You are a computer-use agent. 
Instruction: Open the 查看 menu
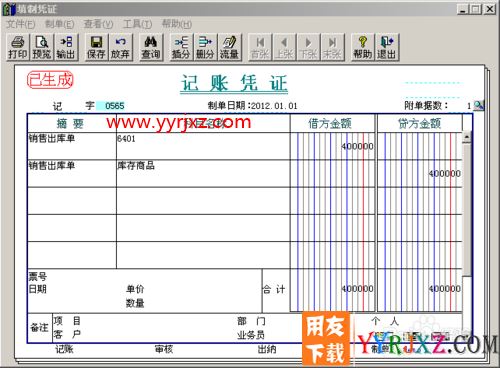(x=98, y=24)
